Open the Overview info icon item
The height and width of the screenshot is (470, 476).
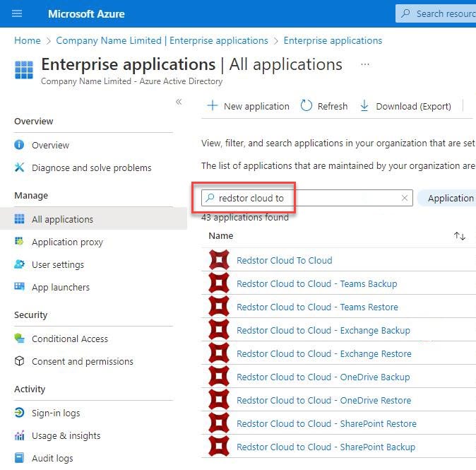pos(19,145)
